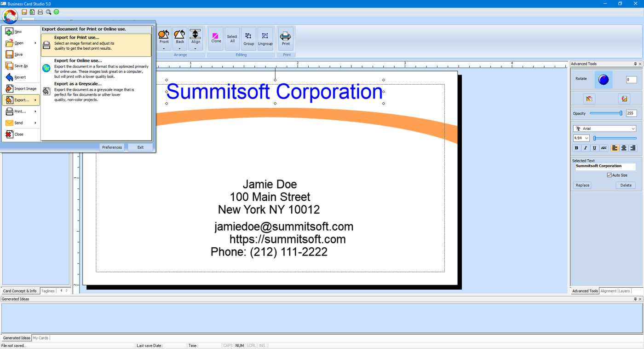Toggle underline formatting

[595, 148]
